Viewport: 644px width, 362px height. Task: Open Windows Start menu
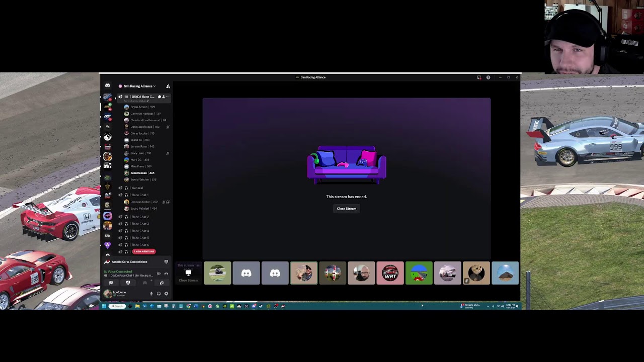(104, 306)
